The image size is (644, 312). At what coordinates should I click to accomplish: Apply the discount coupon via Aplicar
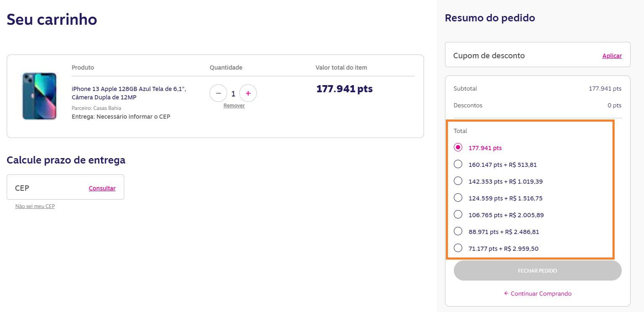tap(612, 56)
